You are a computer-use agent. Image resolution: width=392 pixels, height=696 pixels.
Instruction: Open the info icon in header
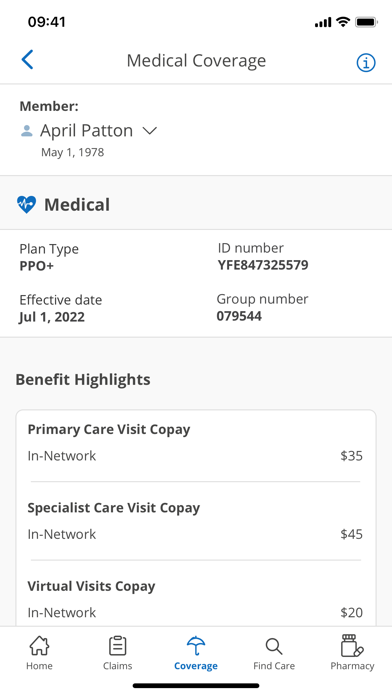click(x=366, y=63)
